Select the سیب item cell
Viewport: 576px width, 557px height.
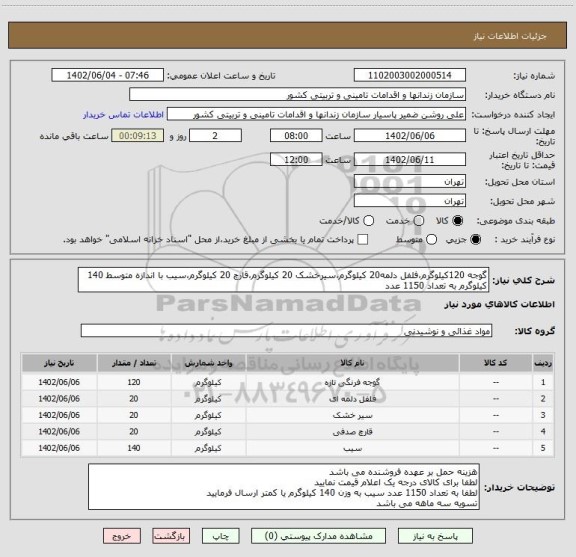coord(352,448)
